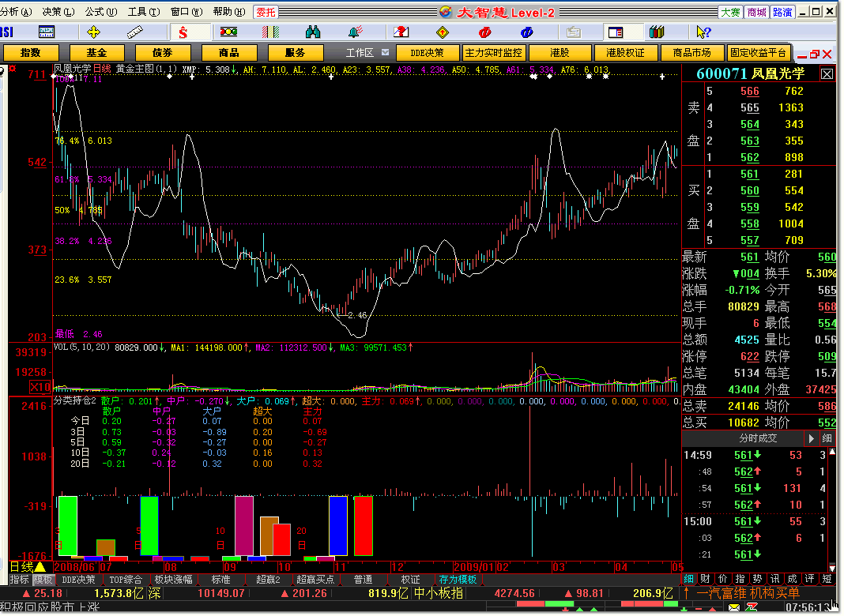
Task: Select the 超赢买点 template tab
Action: [315, 580]
